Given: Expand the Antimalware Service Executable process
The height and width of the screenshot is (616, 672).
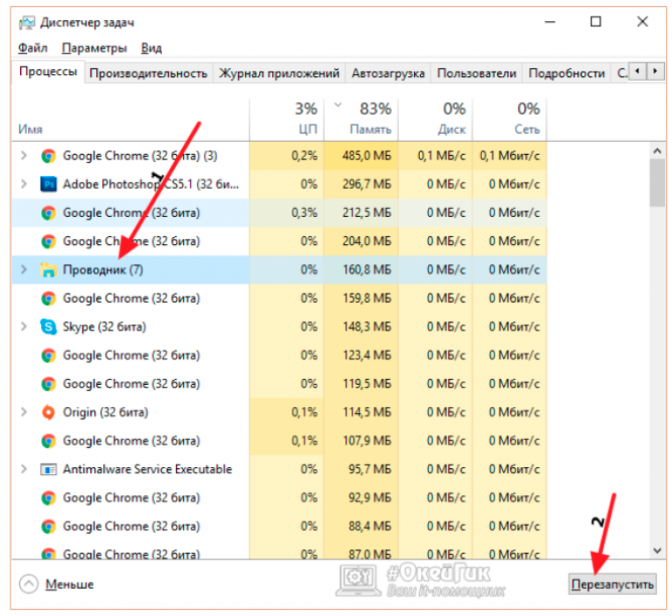Looking at the screenshot, I should 24,469.
